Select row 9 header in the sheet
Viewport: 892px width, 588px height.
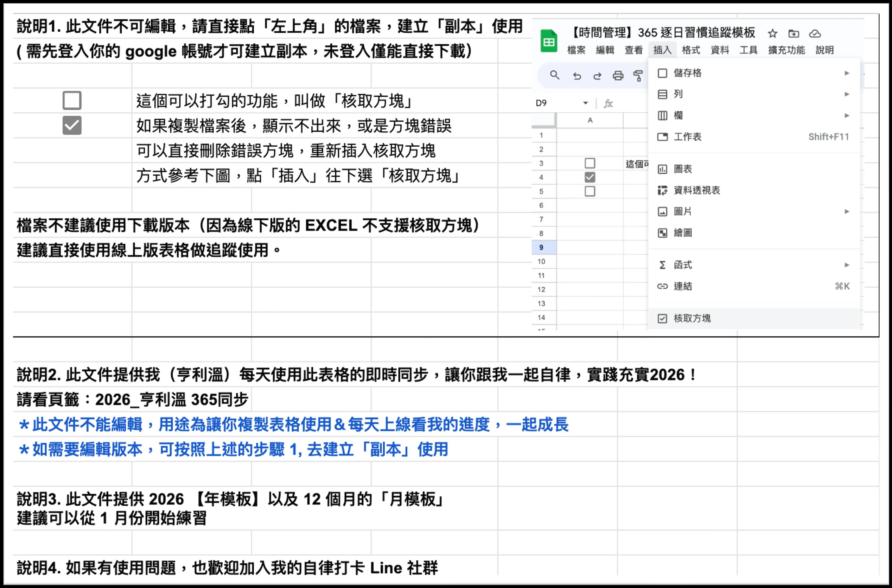point(541,247)
